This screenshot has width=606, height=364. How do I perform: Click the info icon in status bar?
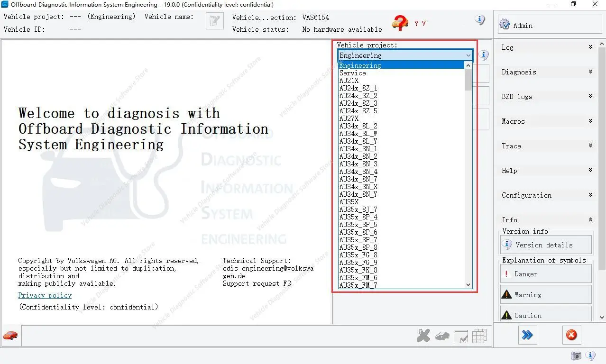[x=591, y=355]
